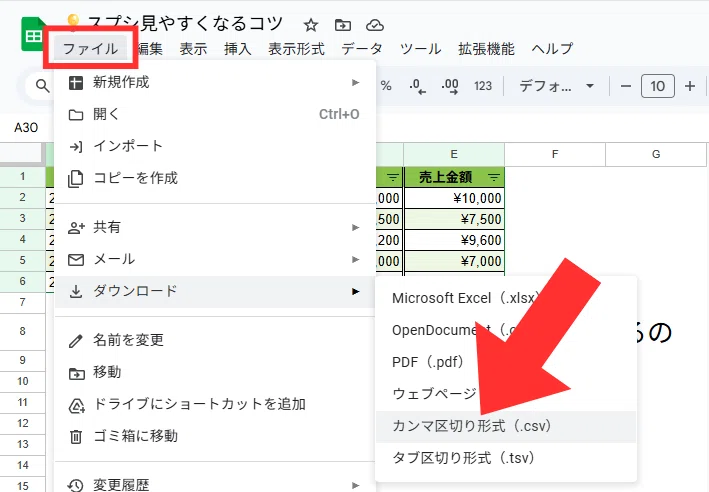Decrease font size with minus button
The image size is (709, 492).
point(626,86)
